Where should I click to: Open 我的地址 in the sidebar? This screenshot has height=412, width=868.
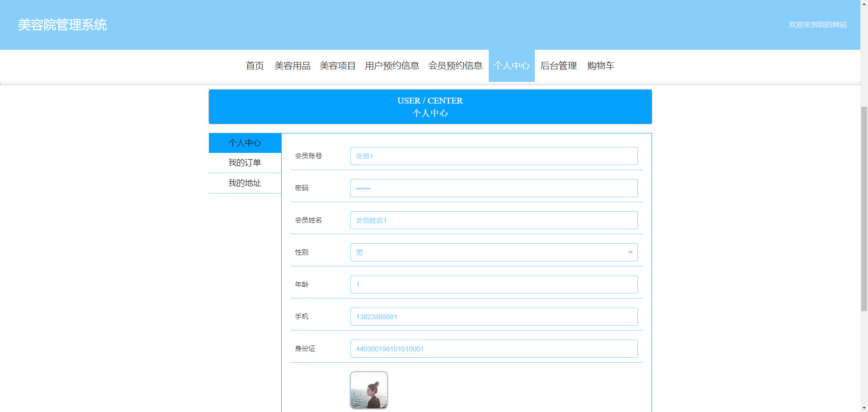(245, 183)
